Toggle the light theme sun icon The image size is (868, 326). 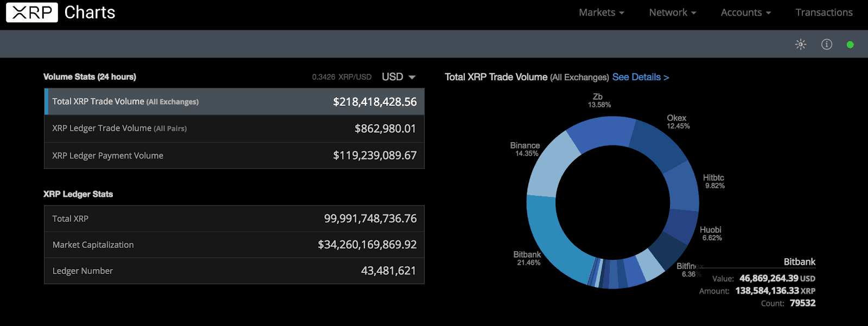(x=801, y=44)
